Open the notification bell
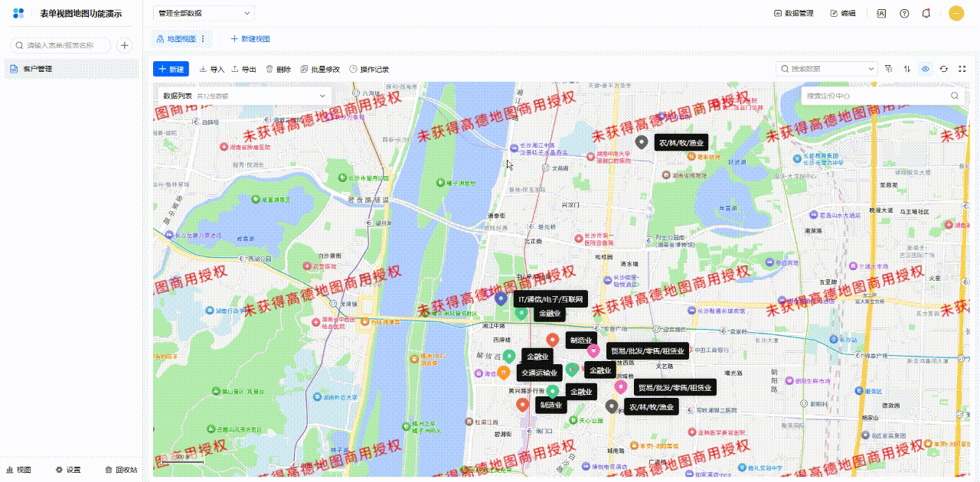The height and width of the screenshot is (482, 980). pyautogui.click(x=926, y=14)
